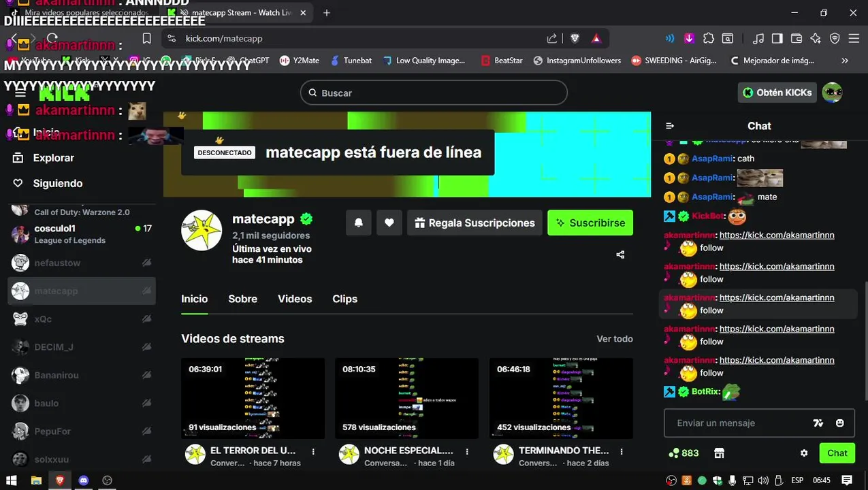Select baulo channel in sidebar
Viewport: 868px width, 490px height.
point(82,403)
